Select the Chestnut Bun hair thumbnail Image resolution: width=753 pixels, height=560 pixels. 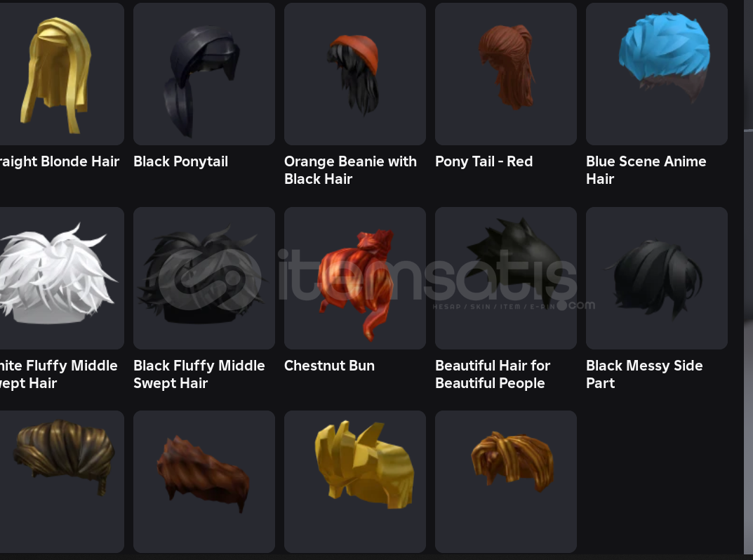[355, 278]
